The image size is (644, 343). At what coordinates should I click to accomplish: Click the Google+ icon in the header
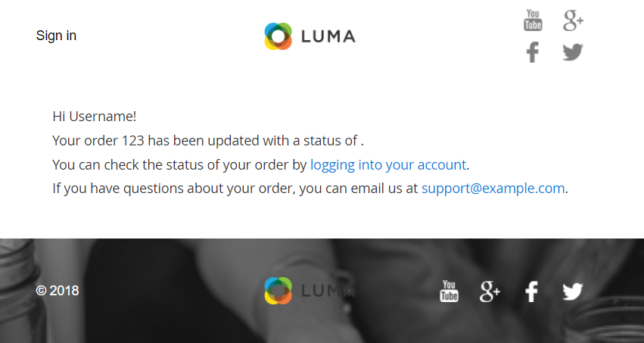(573, 20)
